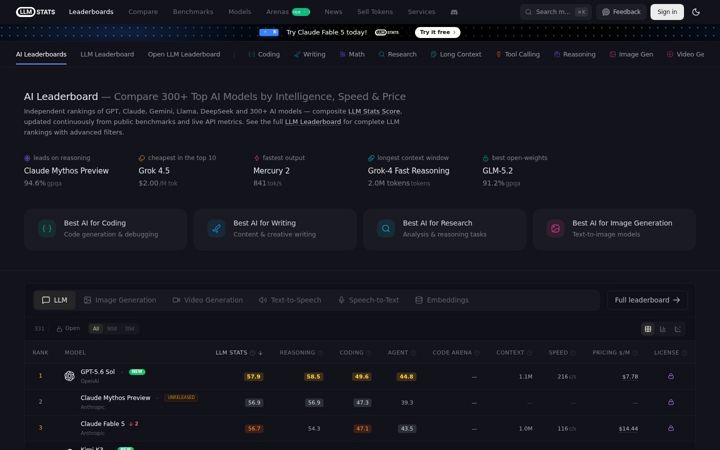Sort table by CODE ARENA column
The image size is (720, 450).
click(452, 353)
